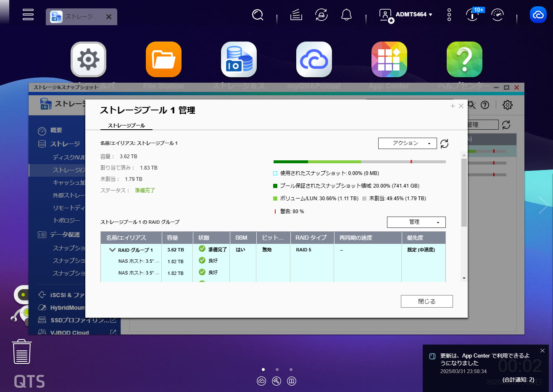The height and width of the screenshot is (392, 553).
Task: Open external devices icon in top bar
Action: click(x=321, y=15)
